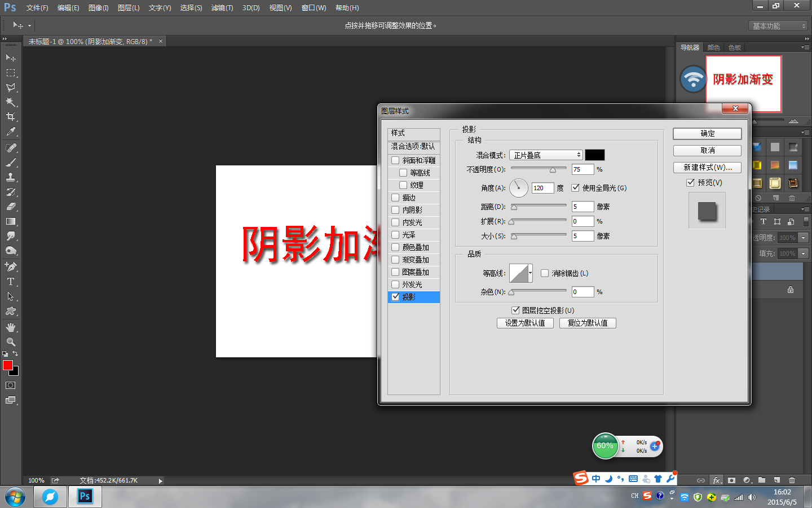812x508 pixels.
Task: Click 新建样式(W)... button
Action: pyautogui.click(x=707, y=168)
